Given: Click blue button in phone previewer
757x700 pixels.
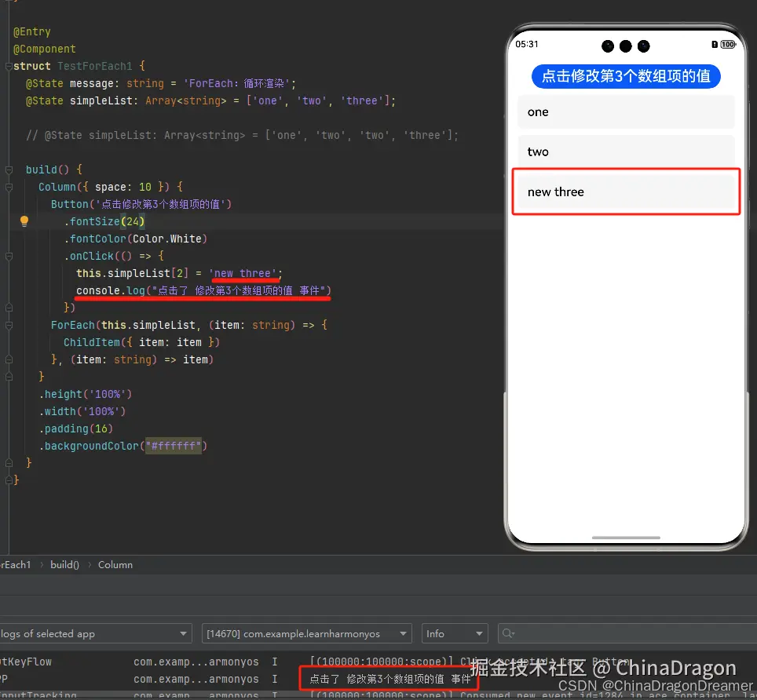Looking at the screenshot, I should tap(626, 76).
